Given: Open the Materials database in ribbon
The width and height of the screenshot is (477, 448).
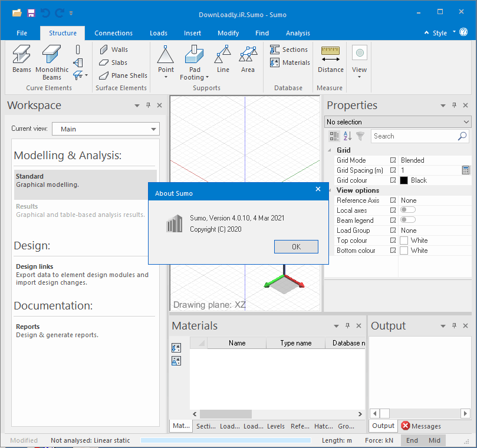Looking at the screenshot, I should pyautogui.click(x=290, y=62).
